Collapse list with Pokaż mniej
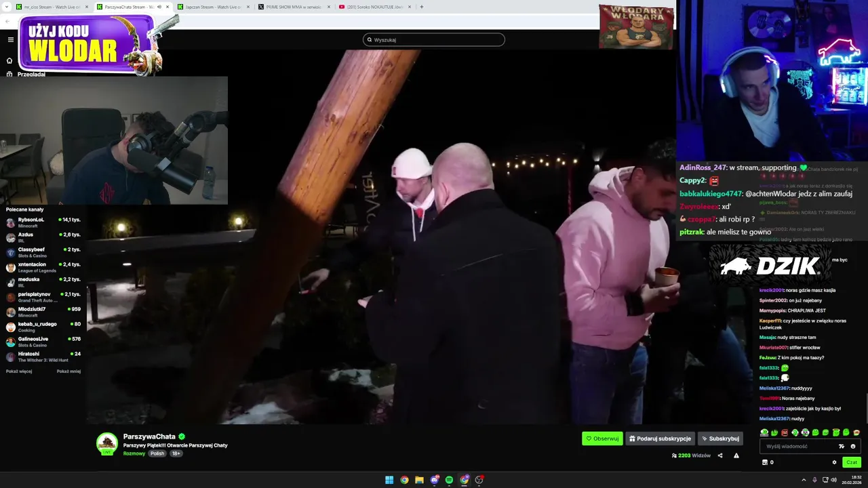868x488 pixels. tap(68, 371)
